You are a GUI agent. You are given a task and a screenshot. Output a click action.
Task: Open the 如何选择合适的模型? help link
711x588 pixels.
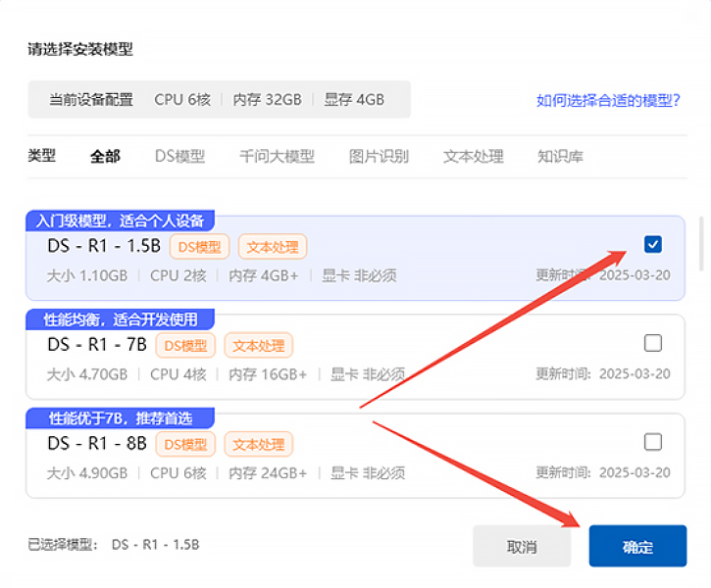pos(608,100)
